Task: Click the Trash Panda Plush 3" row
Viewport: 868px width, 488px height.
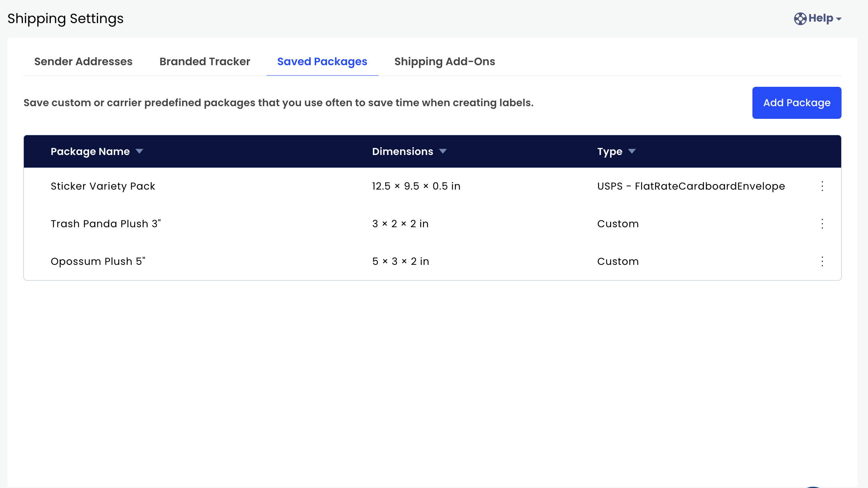Action: pyautogui.click(x=106, y=224)
